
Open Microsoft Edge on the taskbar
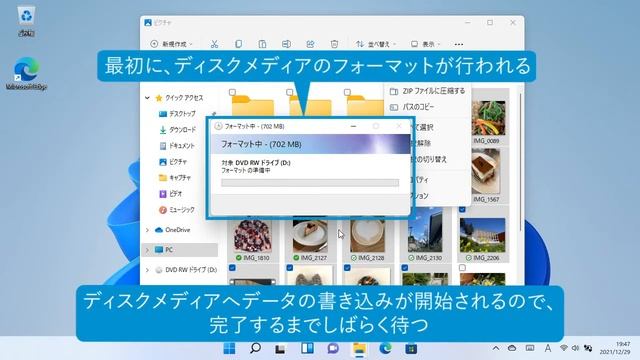tap(385, 348)
